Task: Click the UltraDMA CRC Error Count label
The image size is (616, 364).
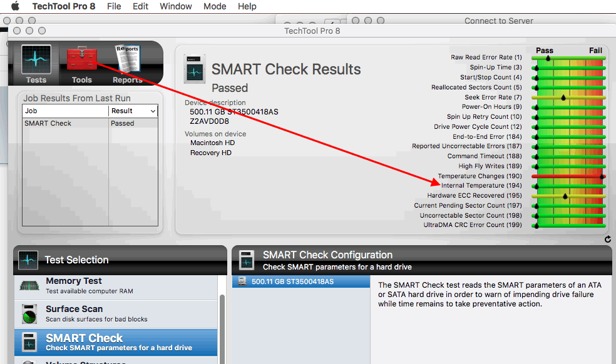Action: point(473,225)
